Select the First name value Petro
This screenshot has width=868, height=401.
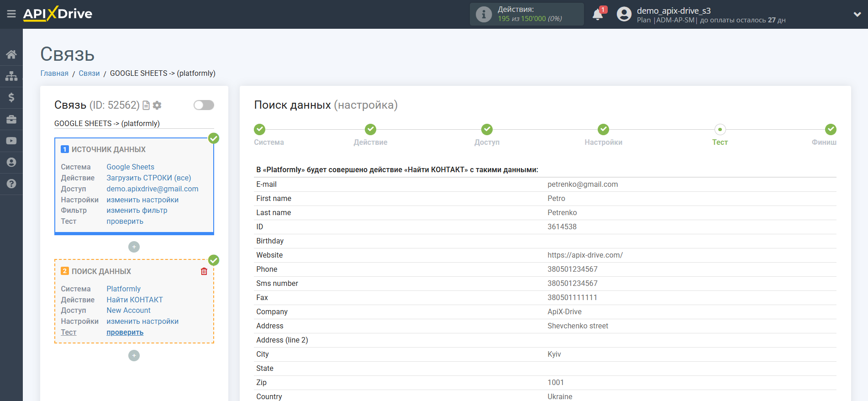(556, 199)
